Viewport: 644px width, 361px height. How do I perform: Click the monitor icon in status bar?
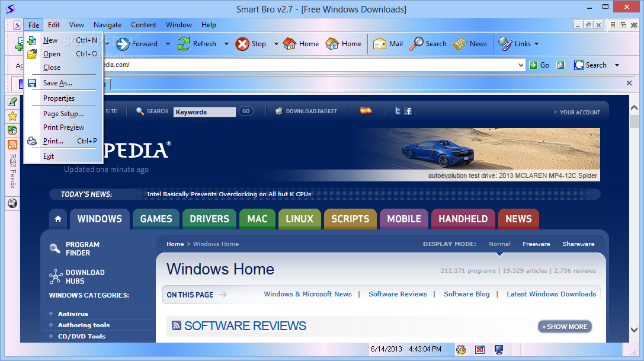pyautogui.click(x=499, y=350)
